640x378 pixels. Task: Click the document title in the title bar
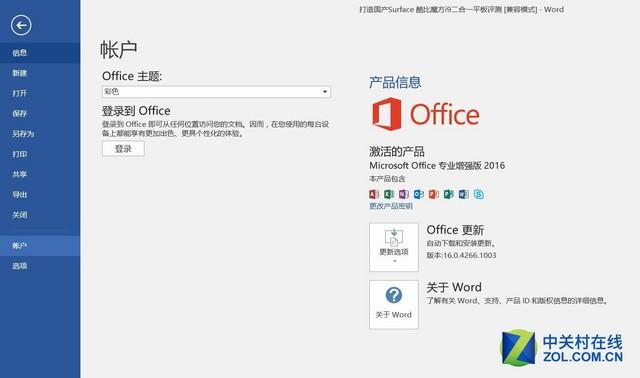462,9
